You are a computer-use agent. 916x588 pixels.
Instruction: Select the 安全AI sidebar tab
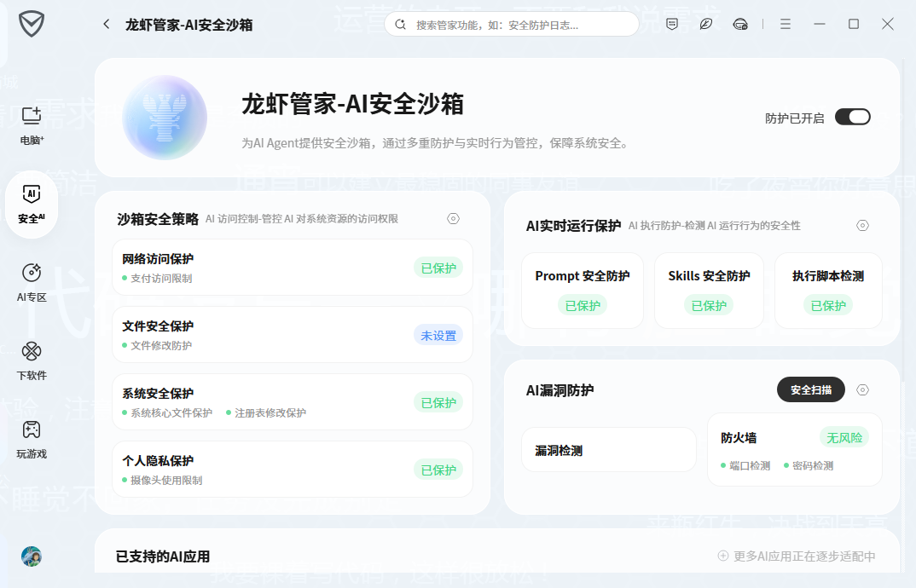point(32,205)
